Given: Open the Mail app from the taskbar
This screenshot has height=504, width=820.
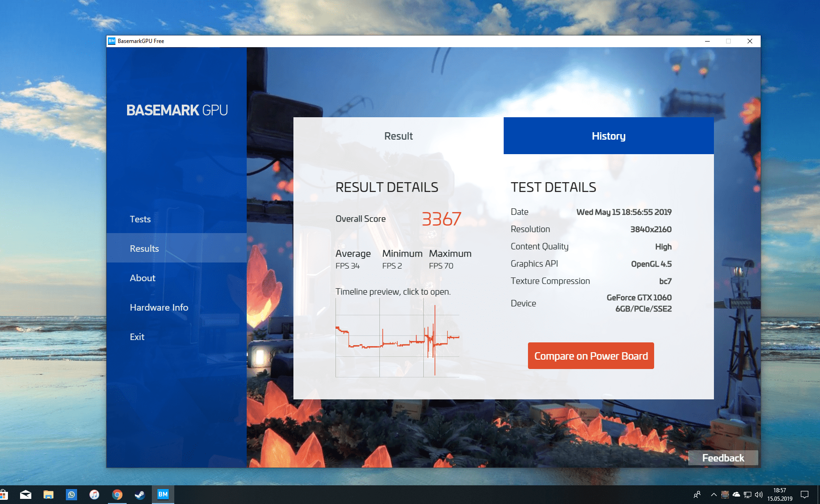Looking at the screenshot, I should pos(26,495).
